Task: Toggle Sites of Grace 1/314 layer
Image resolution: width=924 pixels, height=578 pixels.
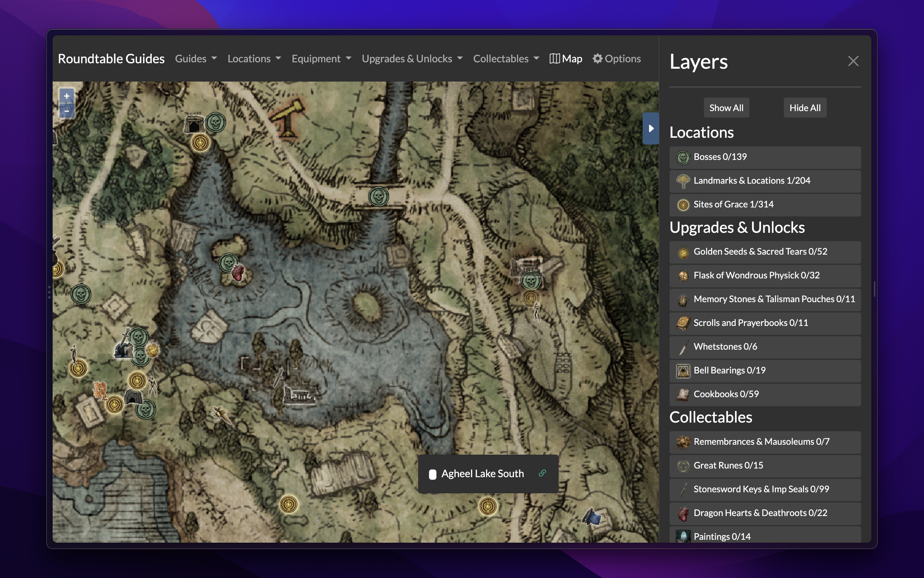Action: (765, 205)
